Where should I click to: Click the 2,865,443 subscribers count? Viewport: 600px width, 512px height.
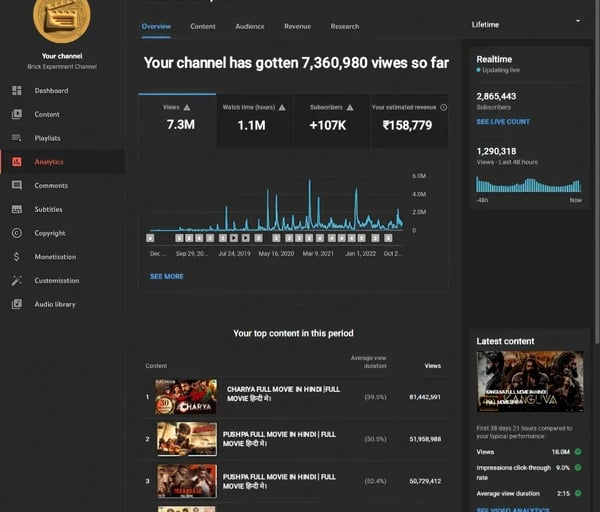pyautogui.click(x=496, y=96)
